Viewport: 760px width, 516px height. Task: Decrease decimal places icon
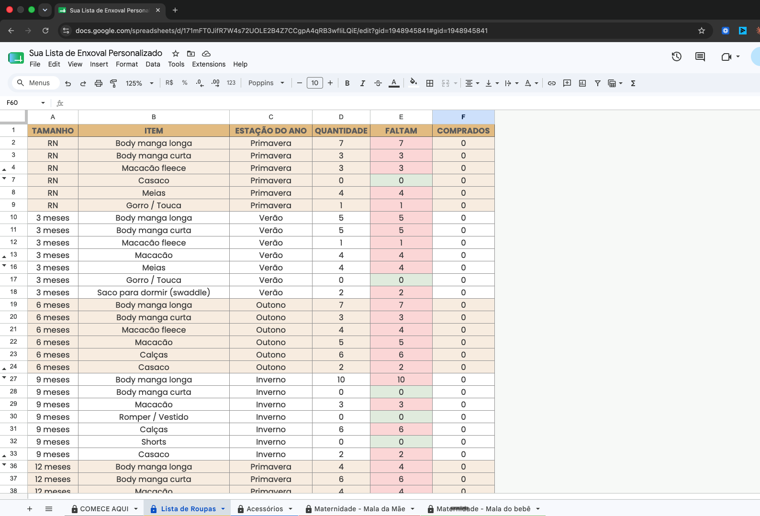200,83
